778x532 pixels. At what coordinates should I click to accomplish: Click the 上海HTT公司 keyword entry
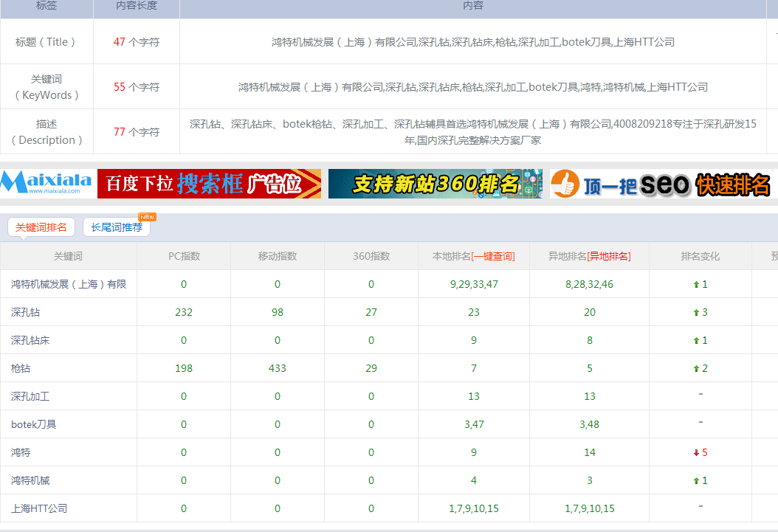pyautogui.click(x=39, y=509)
